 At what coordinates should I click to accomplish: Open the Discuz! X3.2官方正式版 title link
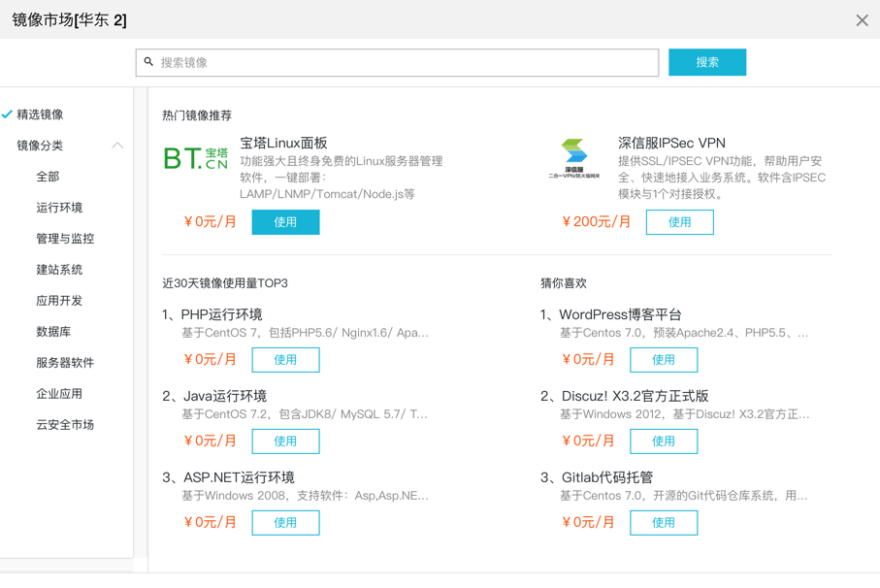pos(634,396)
